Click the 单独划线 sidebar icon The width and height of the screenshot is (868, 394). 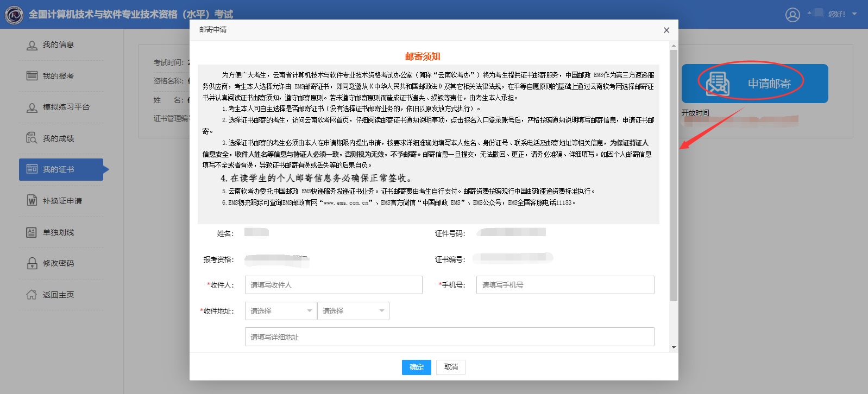pyautogui.click(x=32, y=232)
